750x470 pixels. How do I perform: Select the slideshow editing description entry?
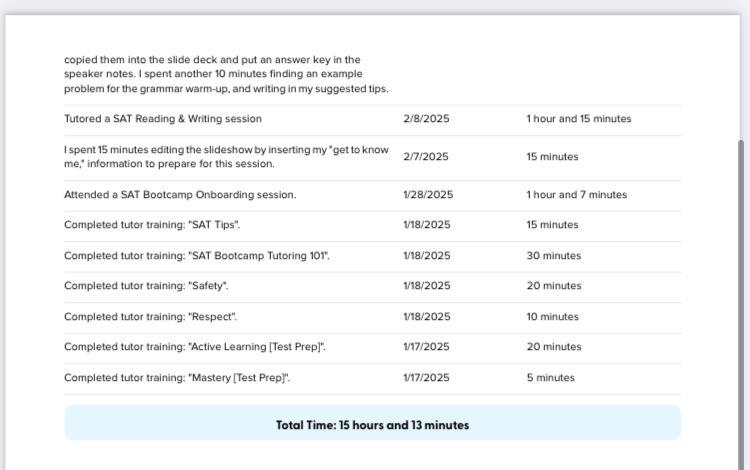[x=226, y=157]
